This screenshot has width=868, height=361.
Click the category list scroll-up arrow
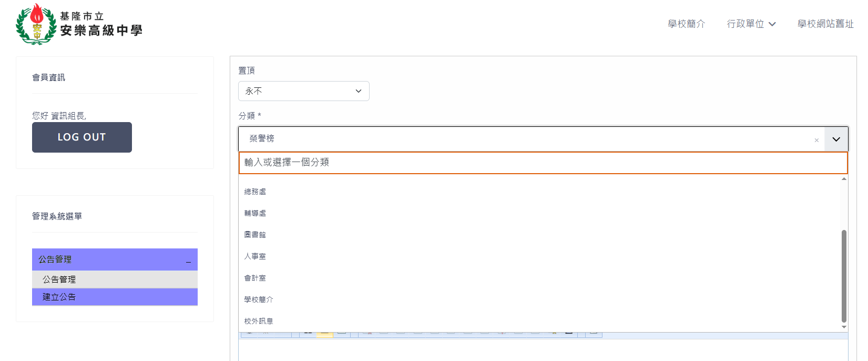tap(844, 179)
